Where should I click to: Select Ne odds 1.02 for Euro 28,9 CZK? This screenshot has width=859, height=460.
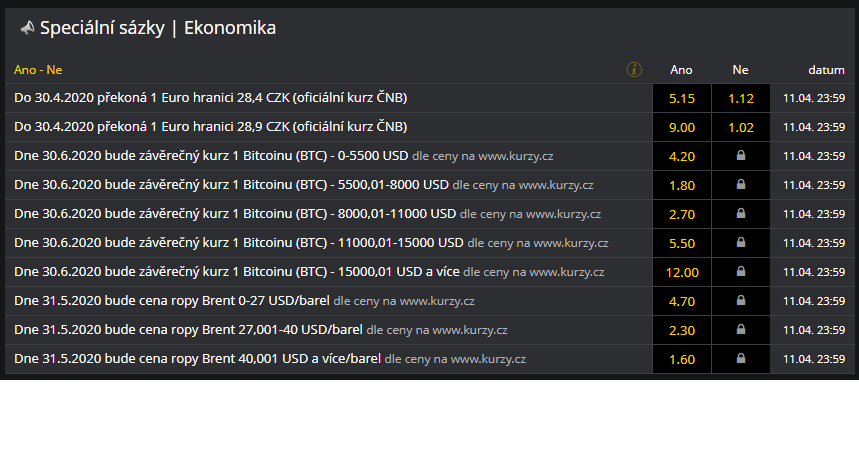[741, 127]
